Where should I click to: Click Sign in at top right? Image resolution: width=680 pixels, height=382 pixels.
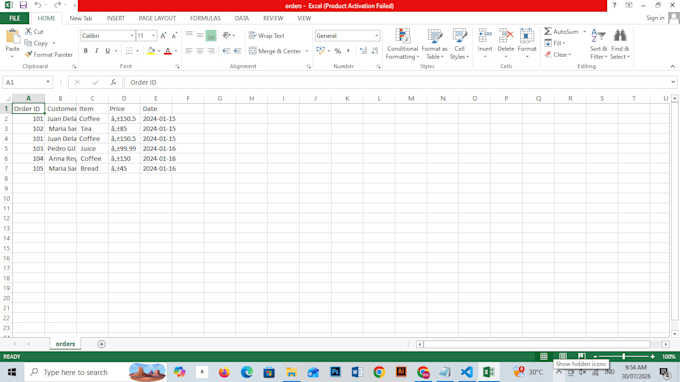click(x=655, y=18)
